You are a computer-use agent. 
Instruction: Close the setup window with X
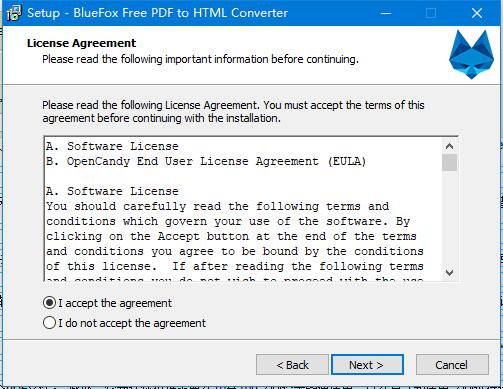(477, 13)
